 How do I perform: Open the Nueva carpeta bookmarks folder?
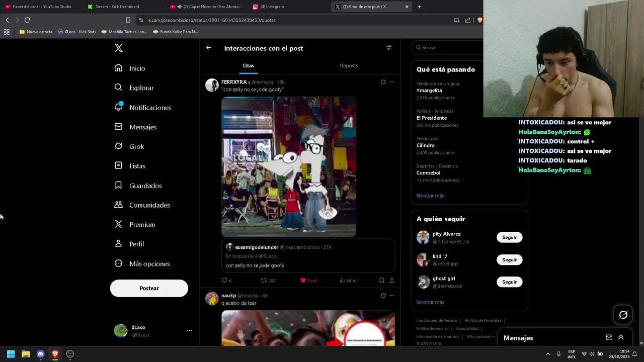[x=36, y=32]
